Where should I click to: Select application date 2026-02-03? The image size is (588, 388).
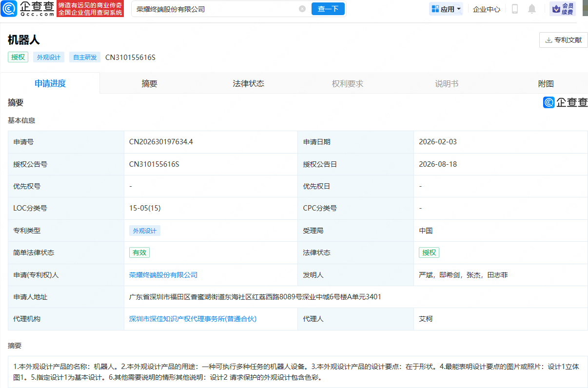point(438,142)
